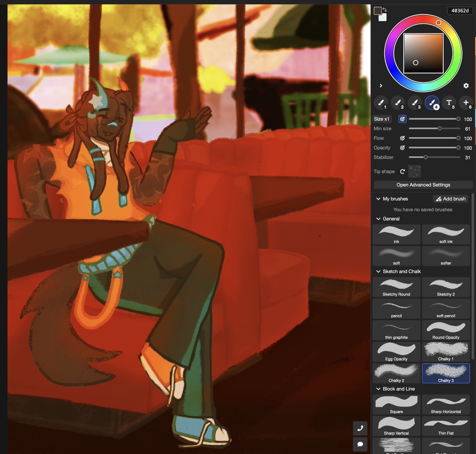Select brush tool slot 1
476x454 pixels.
(x=381, y=103)
